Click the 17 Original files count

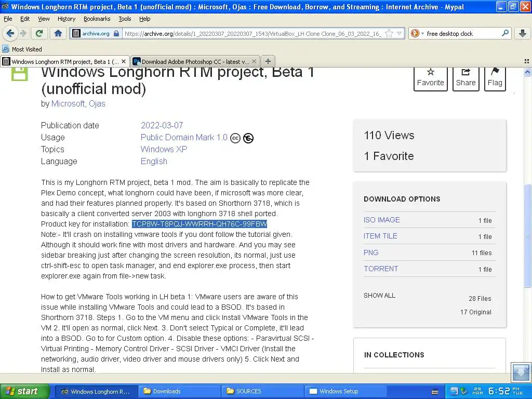tap(476, 312)
